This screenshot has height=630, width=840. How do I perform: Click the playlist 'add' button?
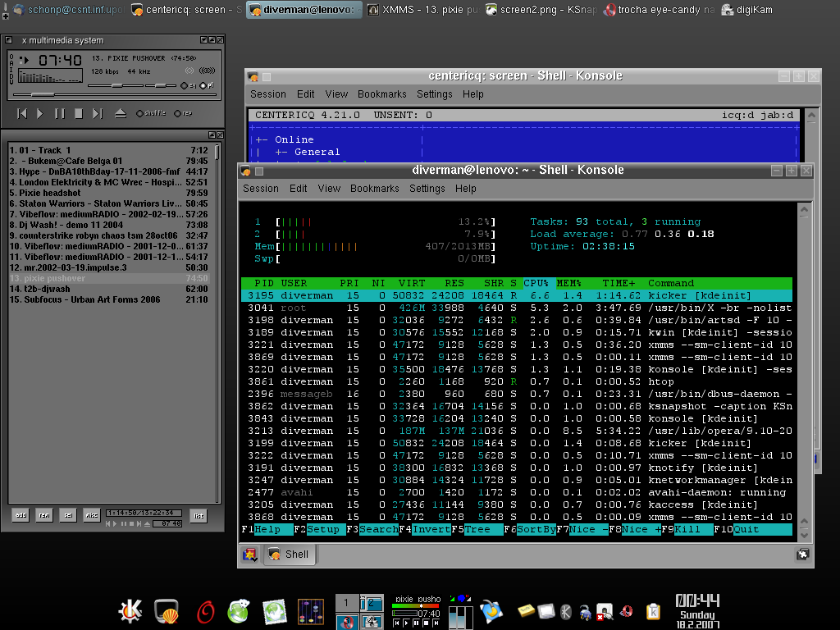click(x=21, y=515)
